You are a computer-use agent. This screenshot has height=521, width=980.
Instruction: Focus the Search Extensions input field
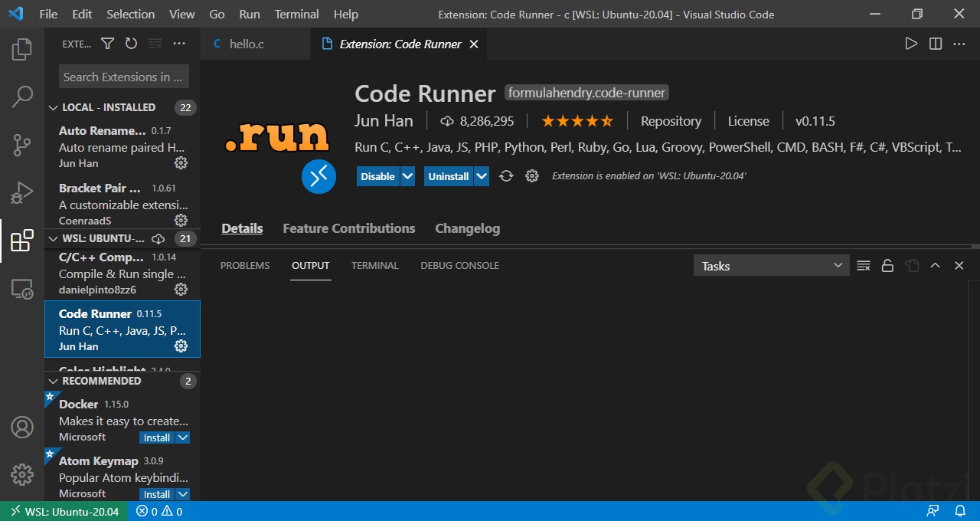click(x=123, y=77)
